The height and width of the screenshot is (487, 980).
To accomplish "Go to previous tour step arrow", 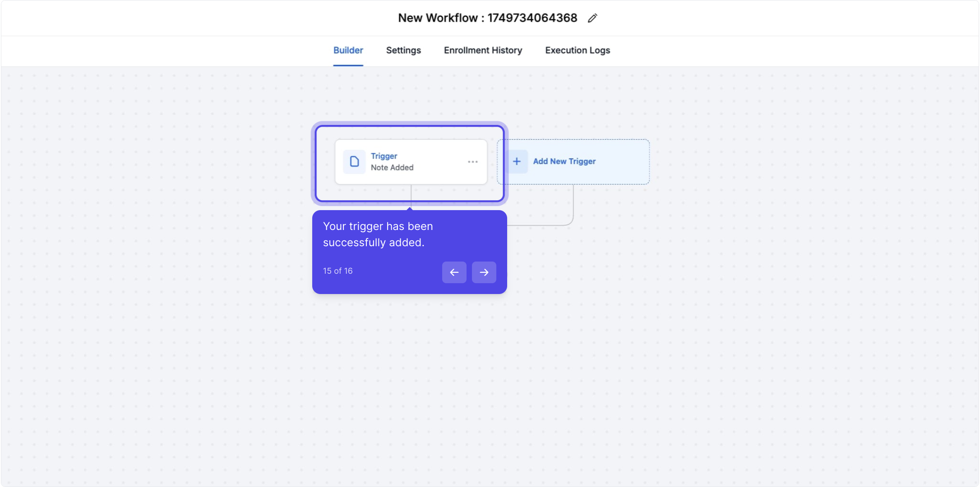I will (454, 272).
